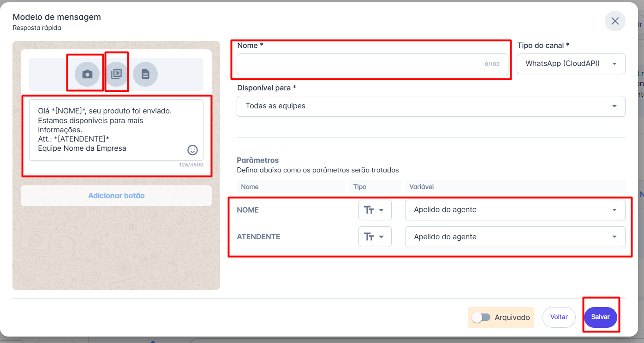Open the Tipo do canal dropdown
The width and height of the screenshot is (644, 343).
click(x=571, y=64)
